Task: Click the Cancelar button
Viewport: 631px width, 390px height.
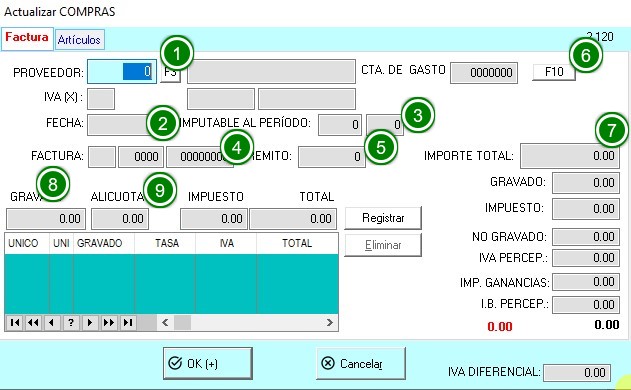Action: click(x=361, y=363)
